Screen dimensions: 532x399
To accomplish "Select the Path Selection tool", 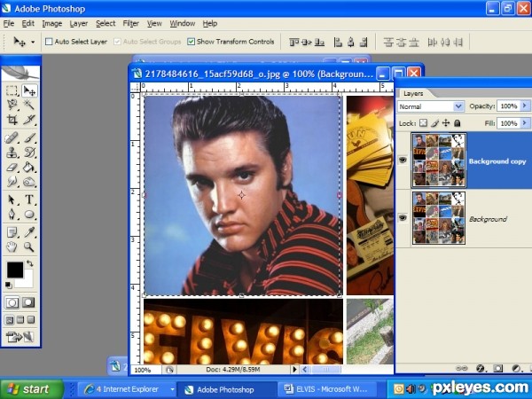I will click(x=12, y=199).
